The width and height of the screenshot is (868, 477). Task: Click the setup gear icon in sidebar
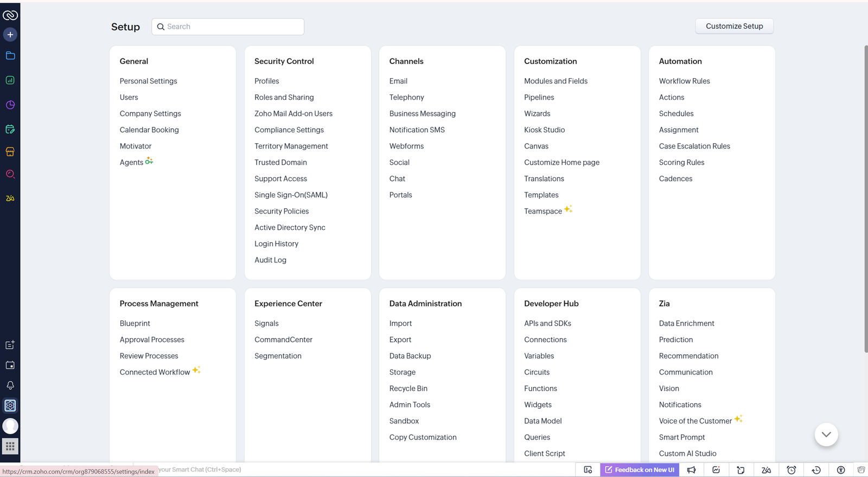(10, 405)
